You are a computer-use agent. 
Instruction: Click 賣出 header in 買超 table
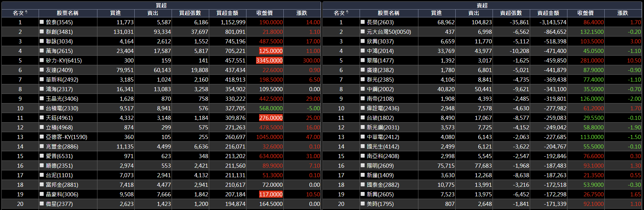(153, 13)
